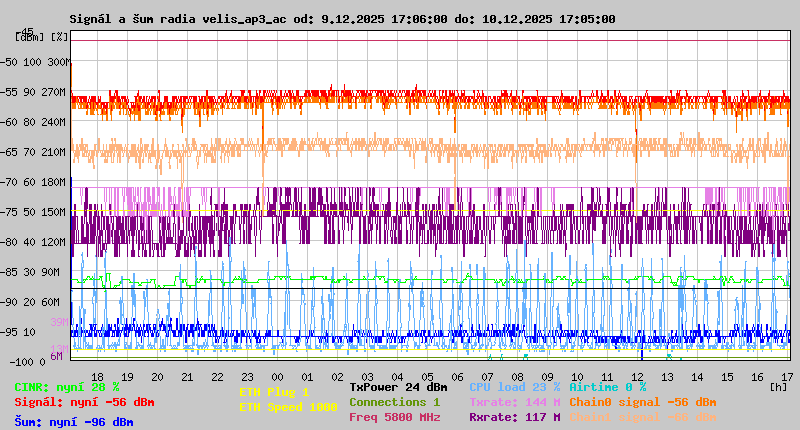Image resolution: width=800 pixels, height=430 pixels.
Task: Select the red Signál legend label
Action: click(x=84, y=402)
